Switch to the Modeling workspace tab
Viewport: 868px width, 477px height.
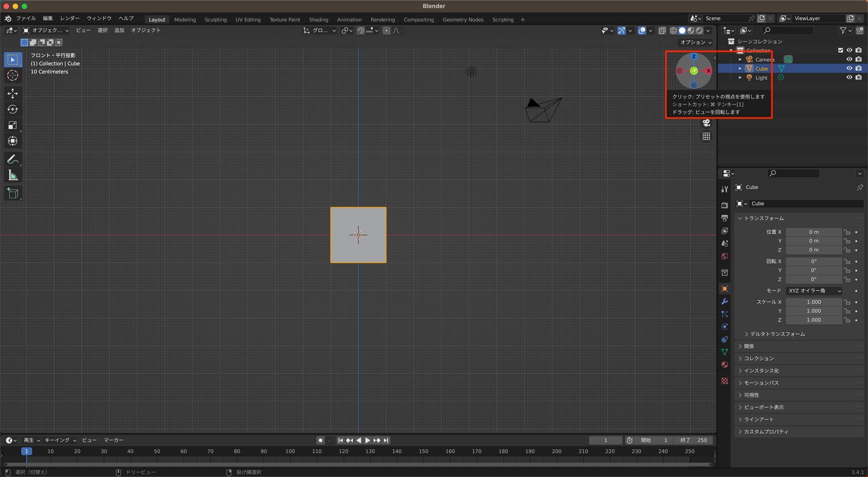(x=184, y=19)
